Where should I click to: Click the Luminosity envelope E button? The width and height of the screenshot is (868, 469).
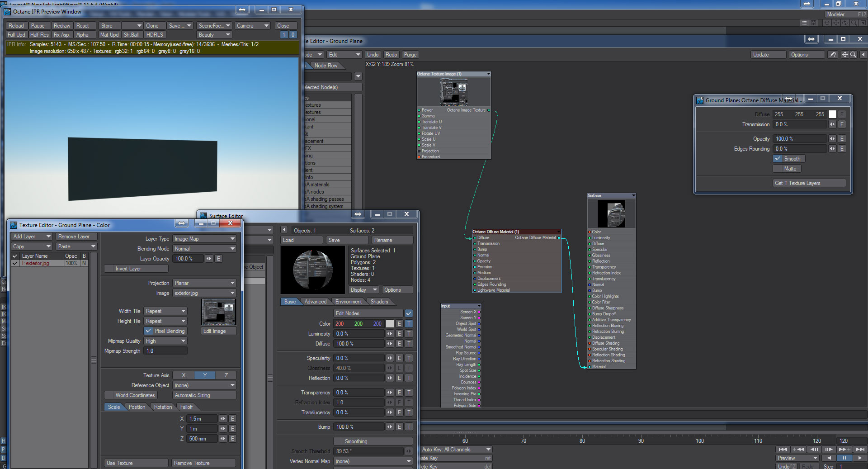tap(399, 334)
